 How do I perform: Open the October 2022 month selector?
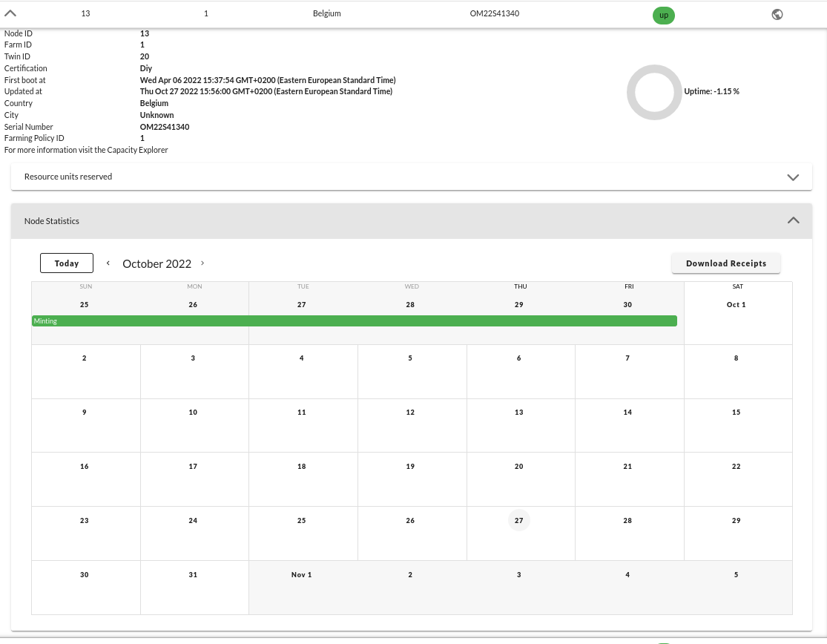(156, 263)
